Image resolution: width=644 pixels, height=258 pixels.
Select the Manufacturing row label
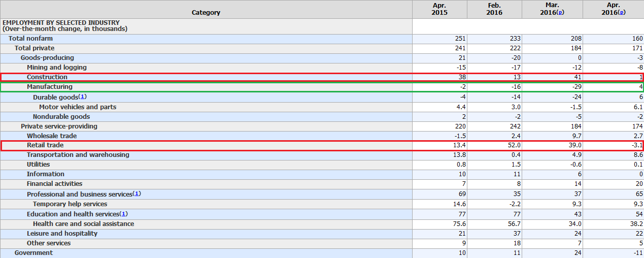50,87
